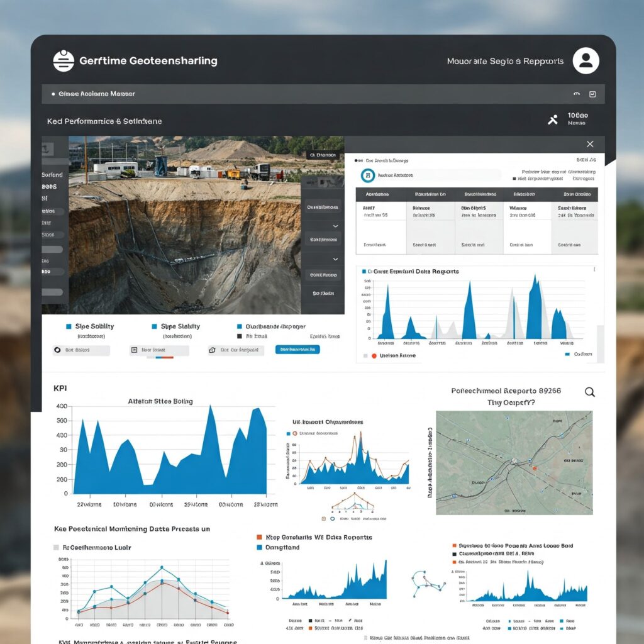The height and width of the screenshot is (644, 644).
Task: Click the orange Nitep Gerohanits legend swatch
Action: [258, 538]
